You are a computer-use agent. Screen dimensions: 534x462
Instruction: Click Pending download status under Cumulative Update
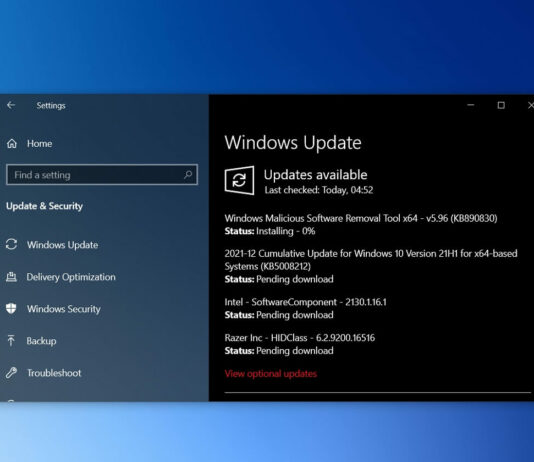click(279, 279)
